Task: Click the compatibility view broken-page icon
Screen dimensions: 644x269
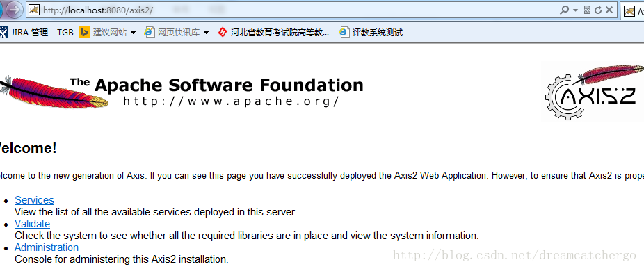Action: pyautogui.click(x=588, y=10)
